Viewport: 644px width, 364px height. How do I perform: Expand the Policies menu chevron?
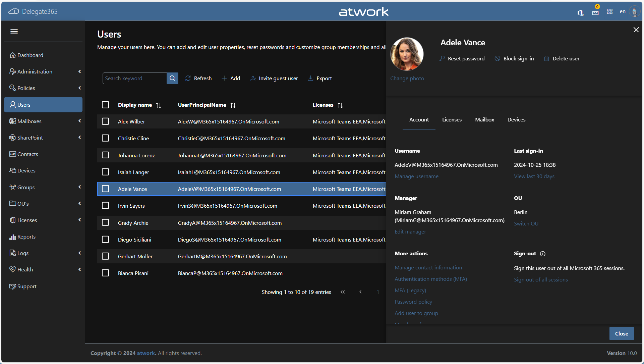[79, 88]
